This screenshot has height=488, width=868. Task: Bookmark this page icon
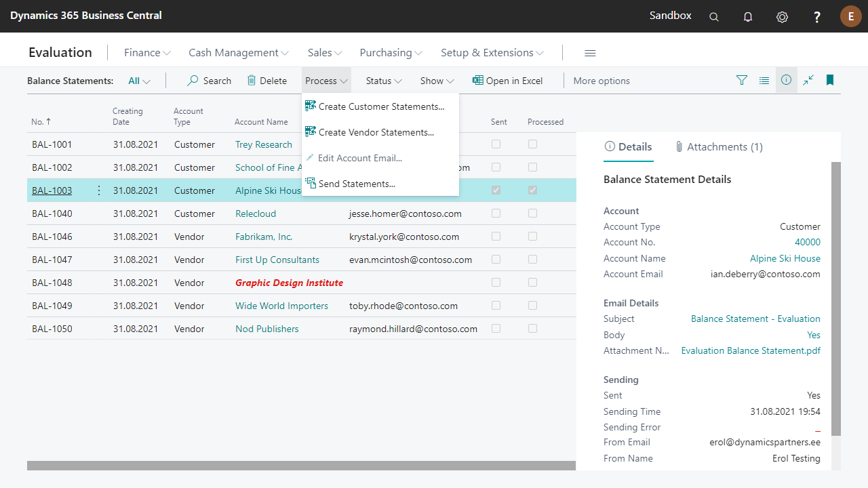point(830,80)
